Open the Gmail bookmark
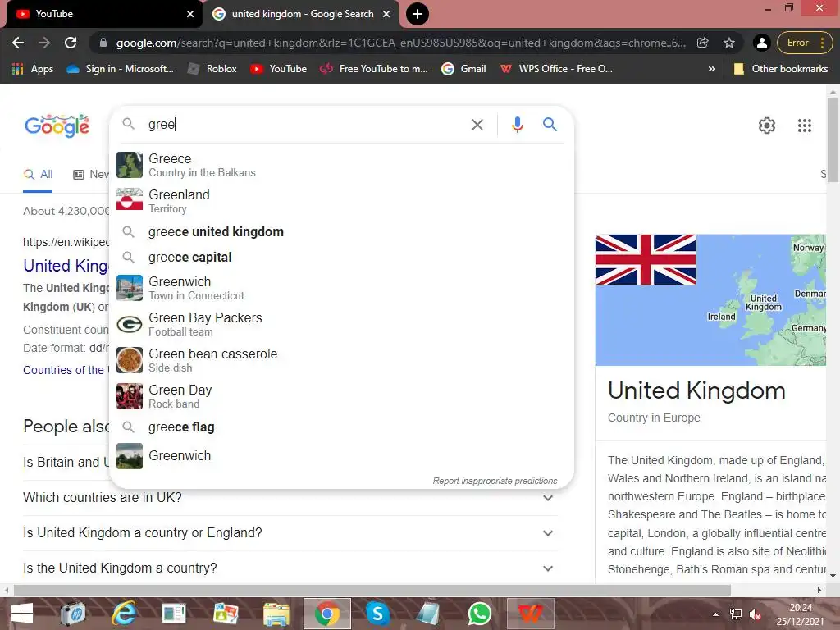The height and width of the screenshot is (630, 840). pos(464,69)
